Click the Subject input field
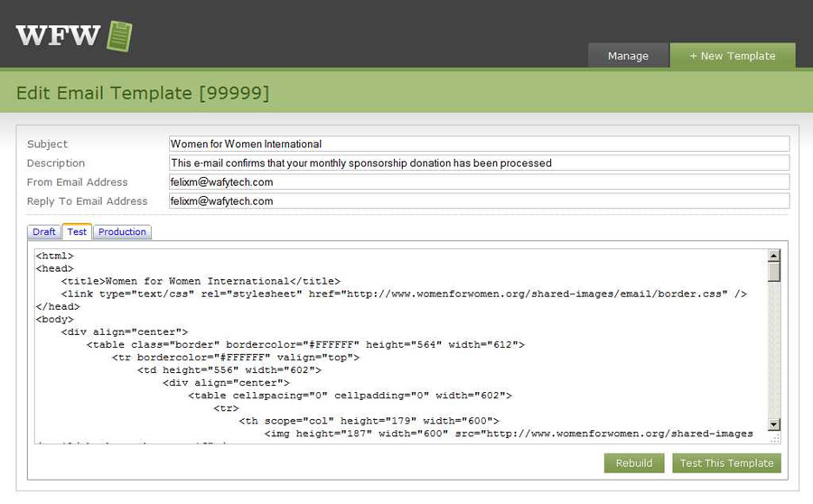This screenshot has height=504, width=813. pyautogui.click(x=479, y=144)
